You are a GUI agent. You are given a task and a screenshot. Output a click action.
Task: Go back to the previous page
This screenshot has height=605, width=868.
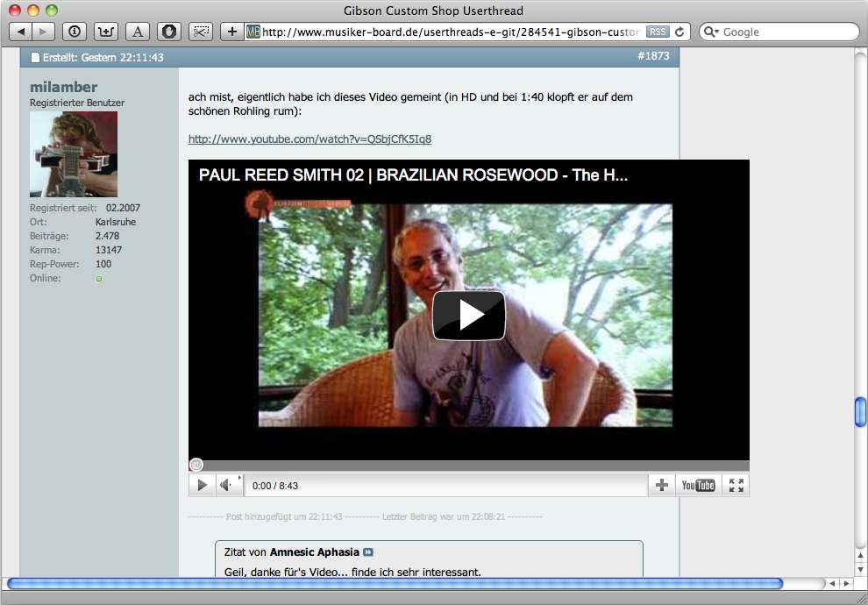click(x=21, y=32)
